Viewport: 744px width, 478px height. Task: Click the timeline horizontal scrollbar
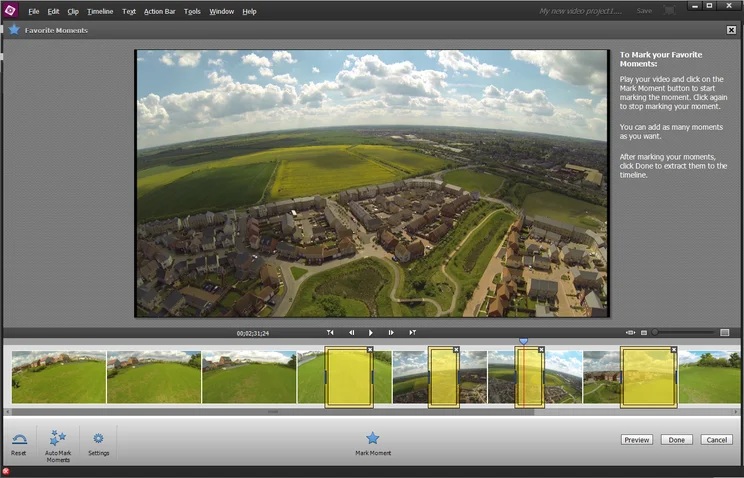coord(273,412)
